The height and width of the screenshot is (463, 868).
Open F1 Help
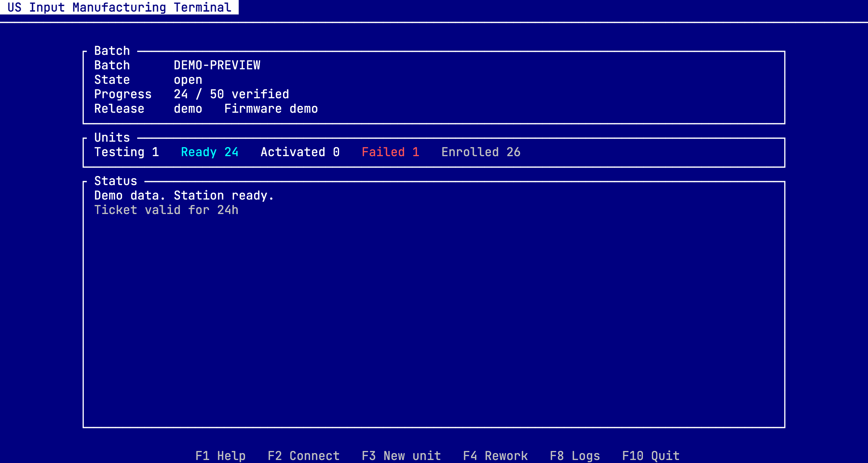pyautogui.click(x=220, y=455)
